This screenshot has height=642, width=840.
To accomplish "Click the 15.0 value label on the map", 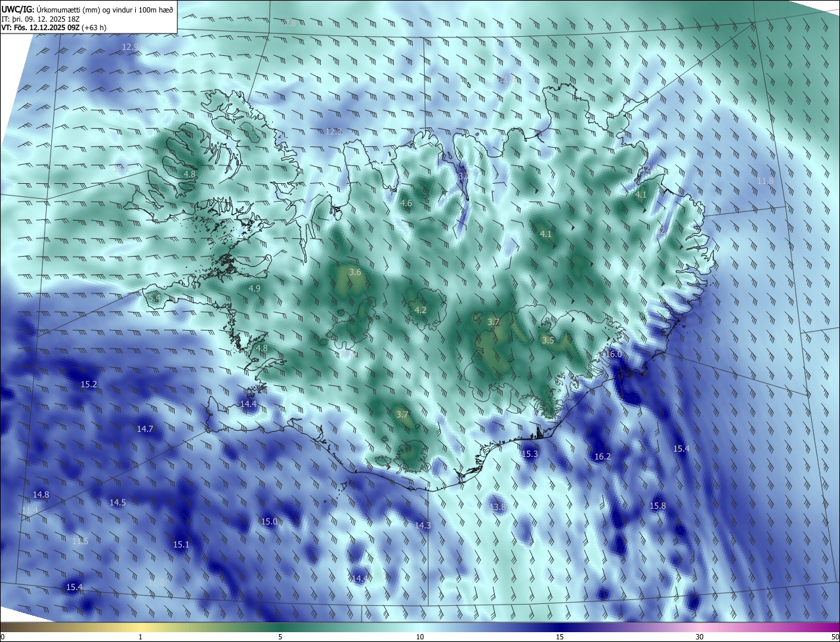I will (270, 521).
